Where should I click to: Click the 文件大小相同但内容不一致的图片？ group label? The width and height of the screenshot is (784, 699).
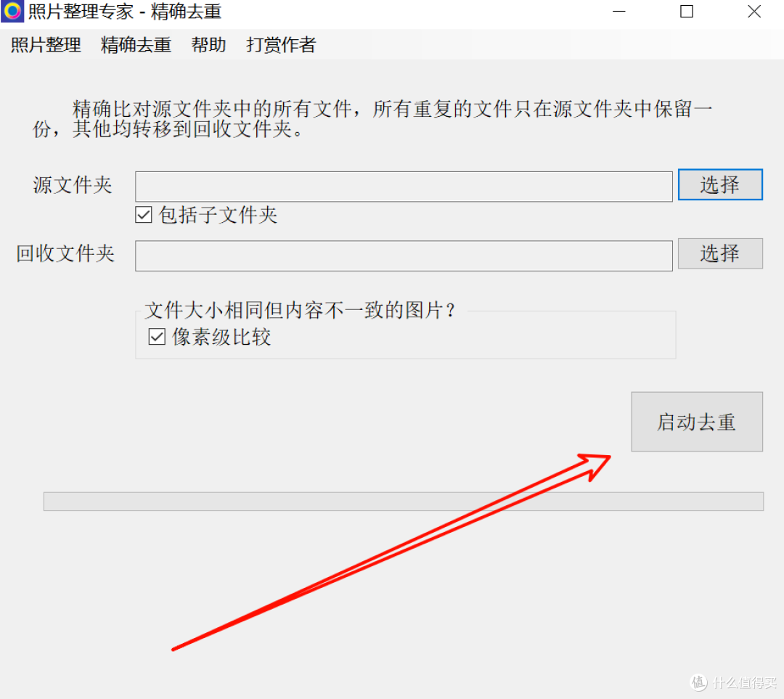(300, 310)
